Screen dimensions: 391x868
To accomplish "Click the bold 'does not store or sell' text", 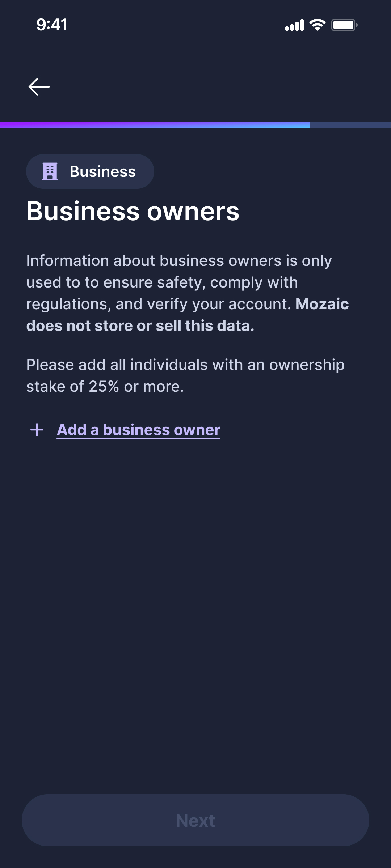I will click(140, 326).
